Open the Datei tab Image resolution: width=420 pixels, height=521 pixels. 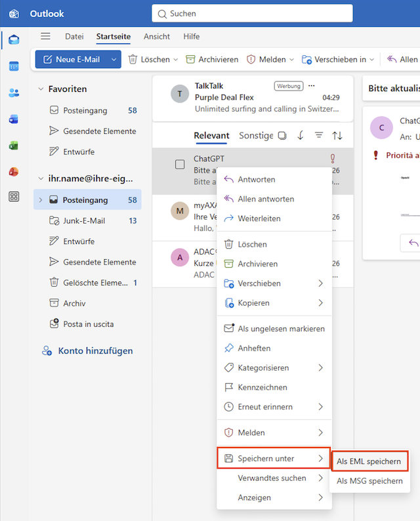point(74,37)
